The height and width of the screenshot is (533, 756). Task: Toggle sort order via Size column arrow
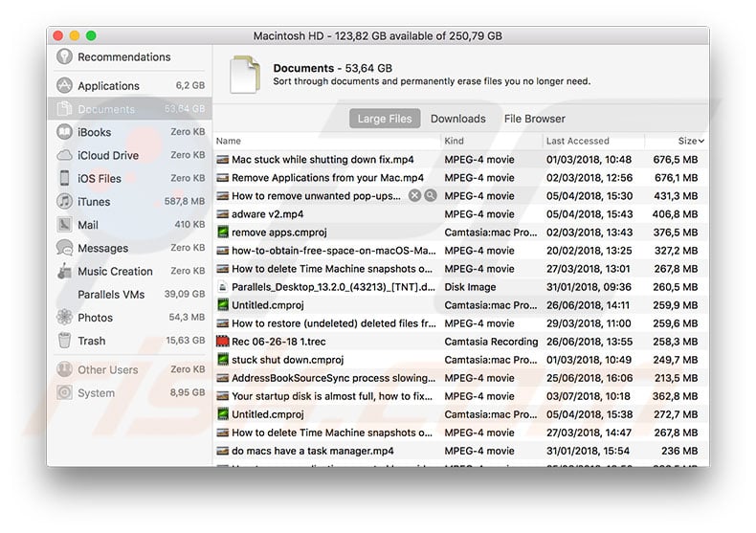point(701,142)
